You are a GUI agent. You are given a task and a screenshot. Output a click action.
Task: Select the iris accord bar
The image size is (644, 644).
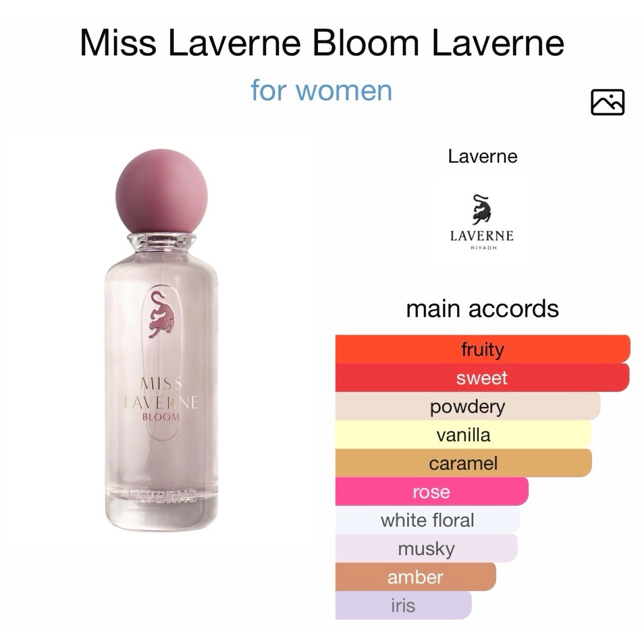tap(403, 605)
